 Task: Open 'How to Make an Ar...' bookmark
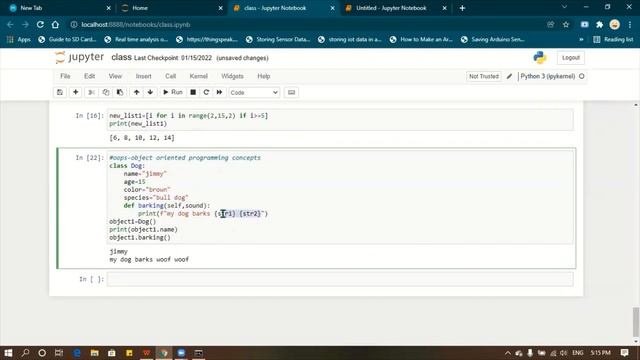(421, 40)
